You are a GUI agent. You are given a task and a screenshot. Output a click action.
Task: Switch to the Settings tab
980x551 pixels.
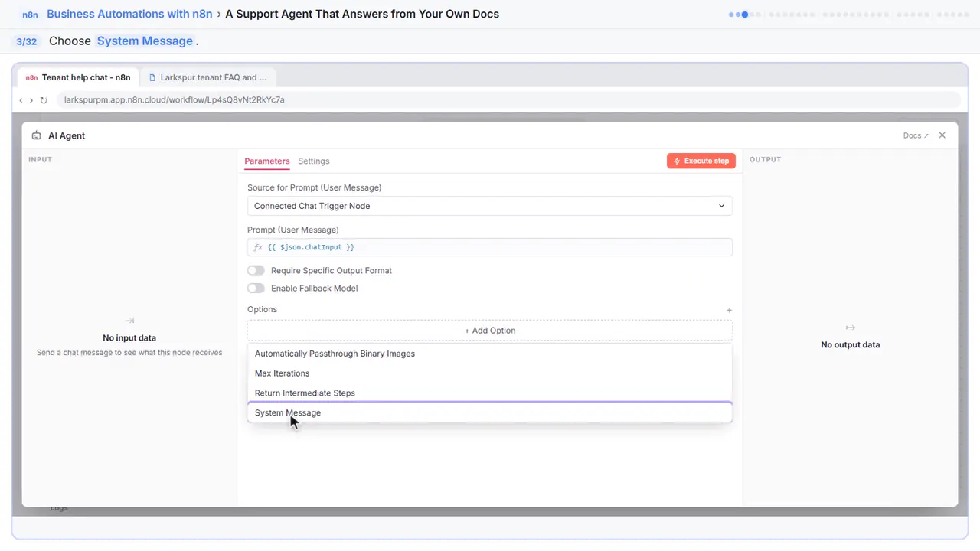click(314, 161)
